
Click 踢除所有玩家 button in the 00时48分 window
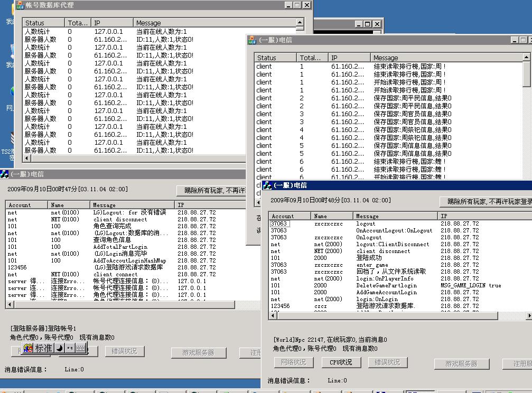pyautogui.click(x=486, y=202)
